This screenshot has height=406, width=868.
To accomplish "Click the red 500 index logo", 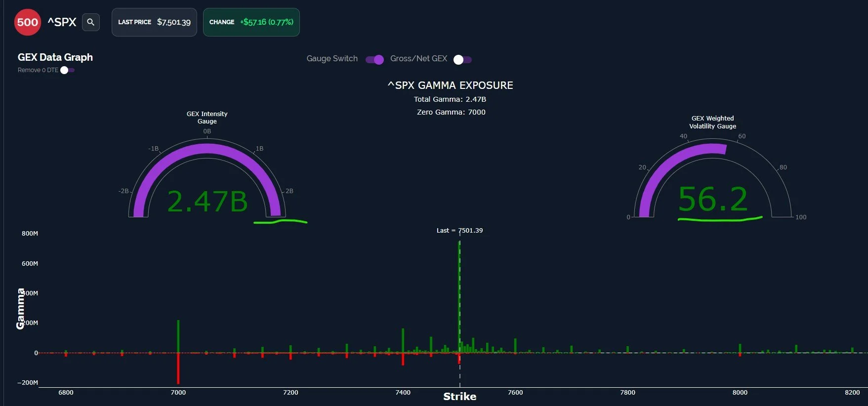I will [27, 22].
